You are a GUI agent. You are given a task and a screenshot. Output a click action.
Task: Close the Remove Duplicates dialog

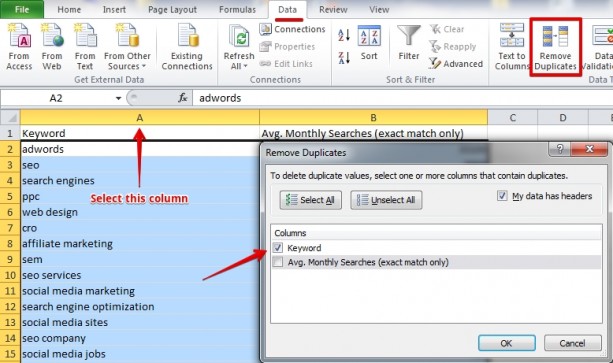coord(589,149)
